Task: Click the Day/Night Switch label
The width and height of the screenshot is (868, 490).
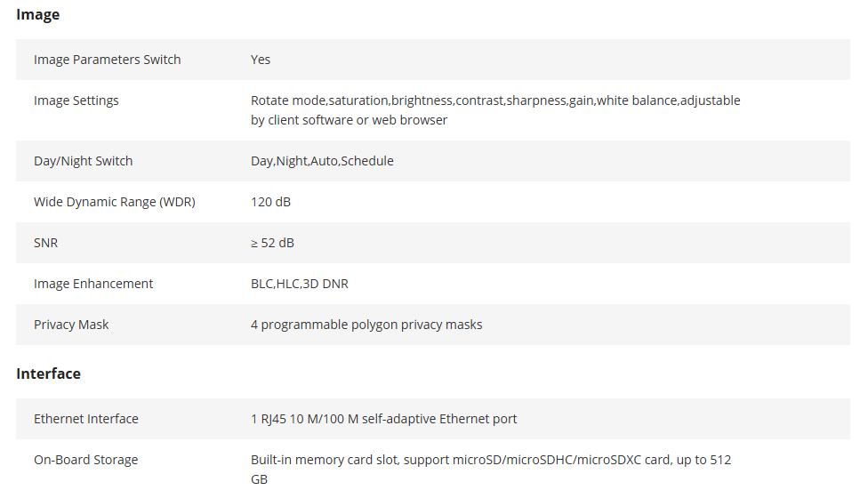Action: pyautogui.click(x=83, y=161)
